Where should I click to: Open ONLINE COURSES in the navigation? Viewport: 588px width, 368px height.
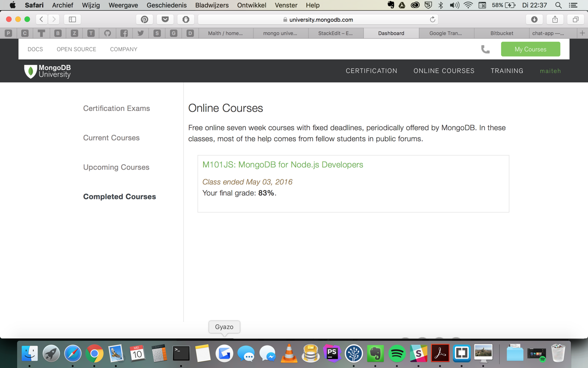pos(444,71)
